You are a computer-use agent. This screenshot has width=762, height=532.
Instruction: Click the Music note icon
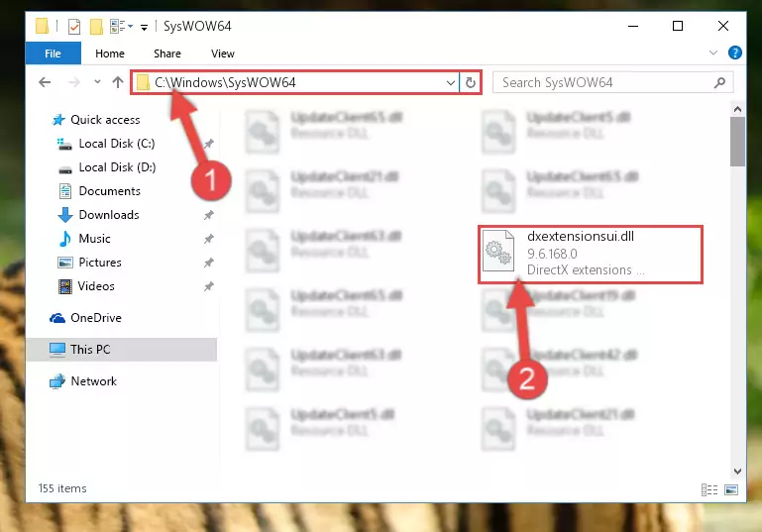pyautogui.click(x=64, y=239)
